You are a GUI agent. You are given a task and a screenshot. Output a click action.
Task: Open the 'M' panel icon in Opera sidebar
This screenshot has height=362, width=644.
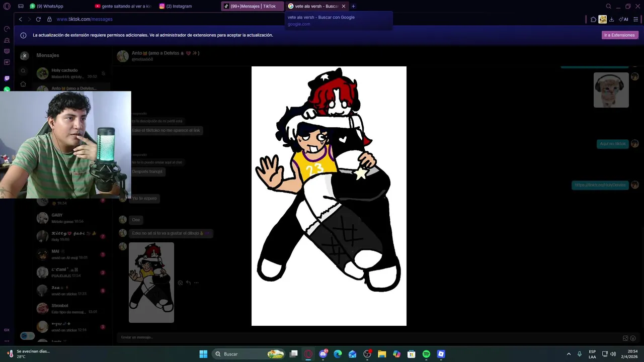7,62
